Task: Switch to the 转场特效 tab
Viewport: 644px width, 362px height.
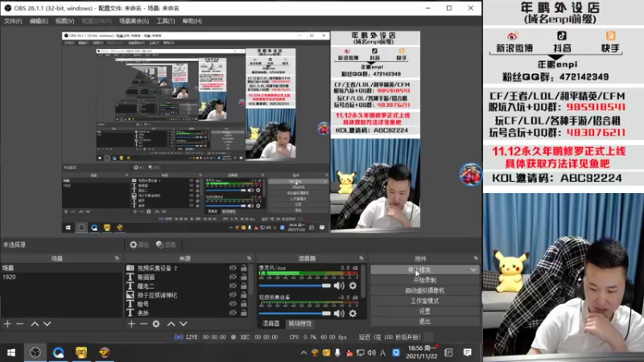Action: [299, 323]
